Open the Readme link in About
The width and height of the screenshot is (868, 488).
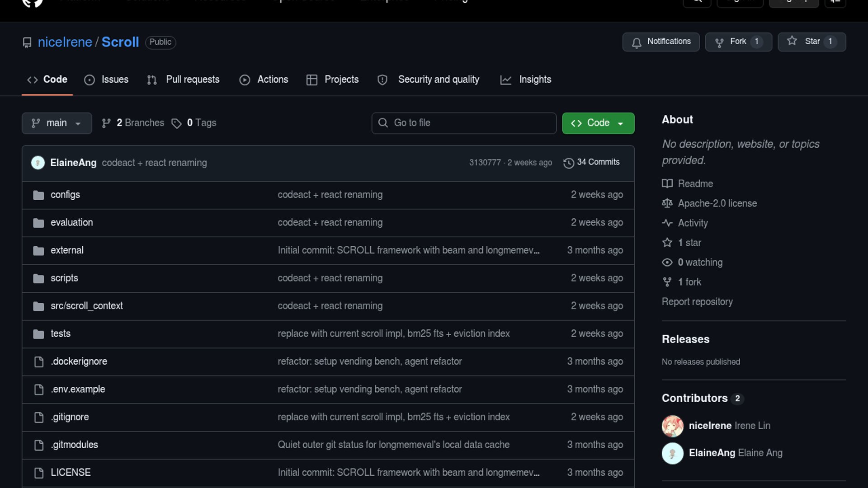coord(695,184)
